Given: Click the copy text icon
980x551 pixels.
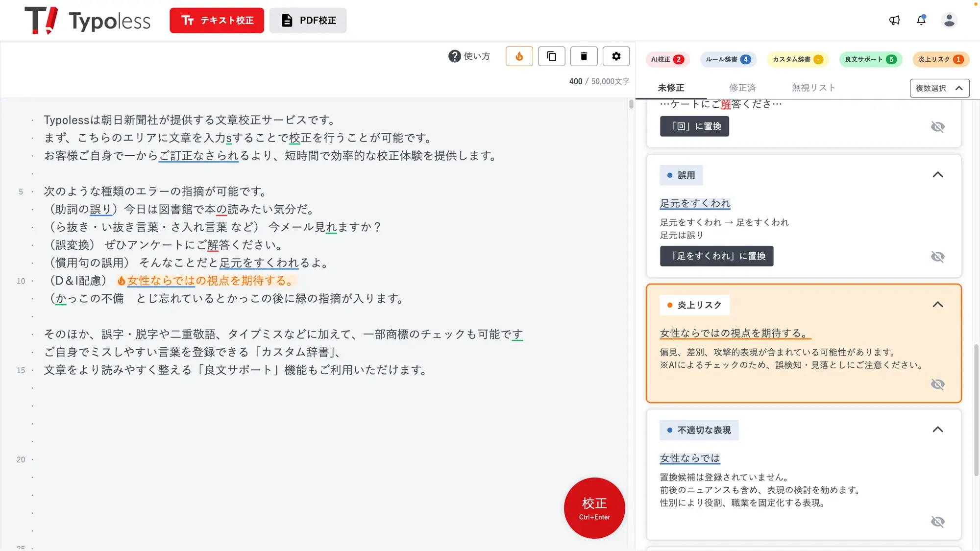Looking at the screenshot, I should click(x=551, y=56).
